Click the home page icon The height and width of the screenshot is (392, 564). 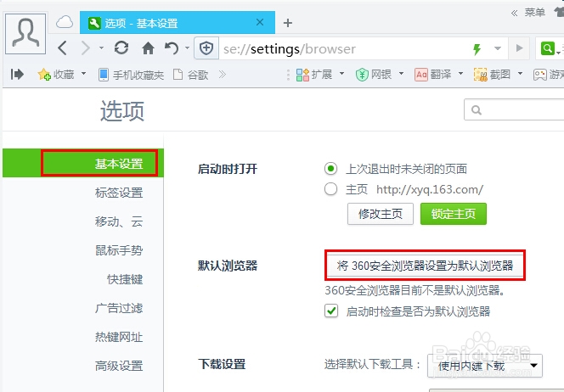148,48
